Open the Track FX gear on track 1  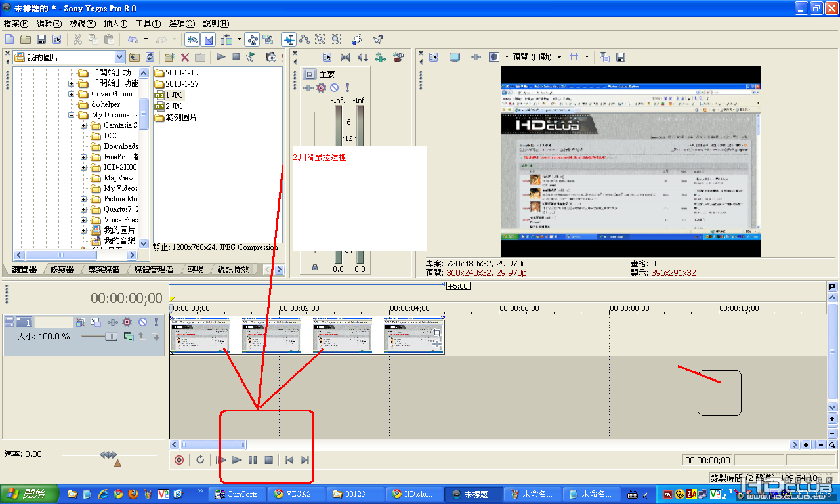(127, 322)
